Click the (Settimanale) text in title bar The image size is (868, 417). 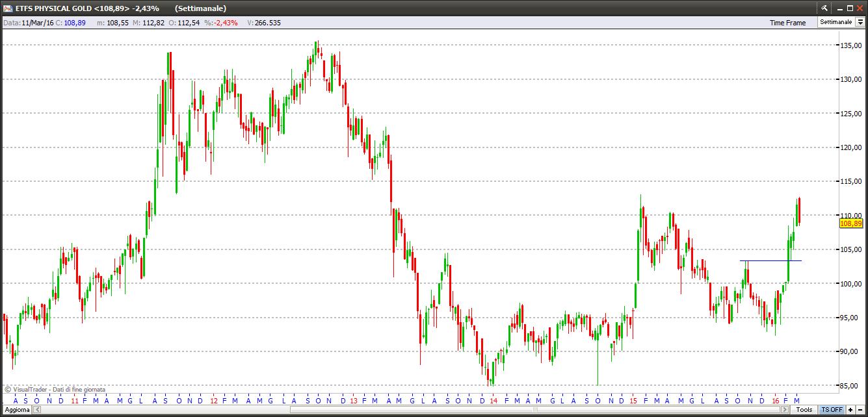[200, 8]
